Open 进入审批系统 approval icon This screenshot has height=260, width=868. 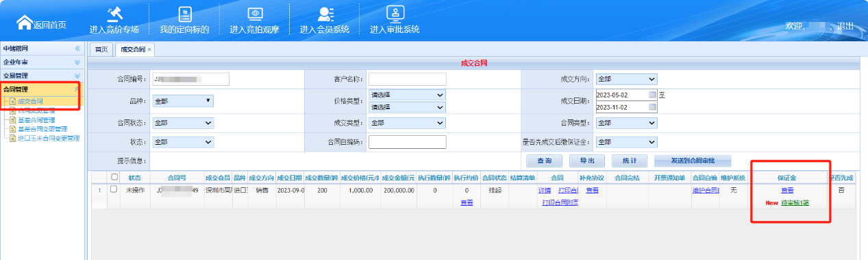(395, 13)
